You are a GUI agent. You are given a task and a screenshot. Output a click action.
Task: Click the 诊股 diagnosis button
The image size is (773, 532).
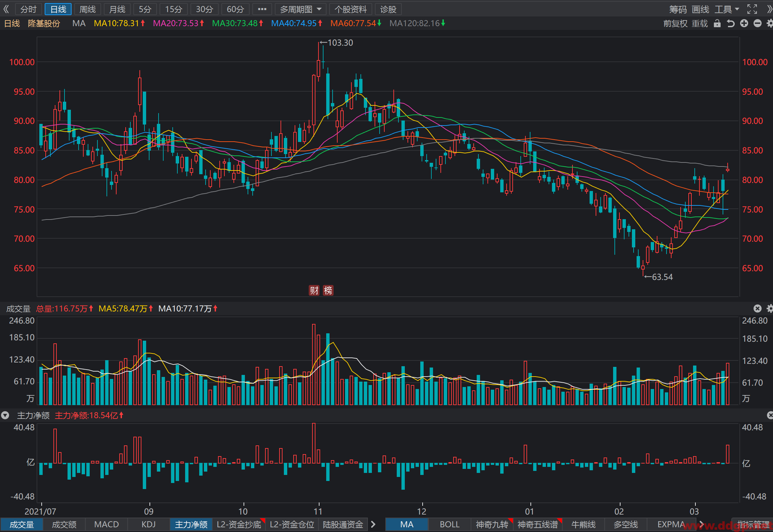pos(388,9)
